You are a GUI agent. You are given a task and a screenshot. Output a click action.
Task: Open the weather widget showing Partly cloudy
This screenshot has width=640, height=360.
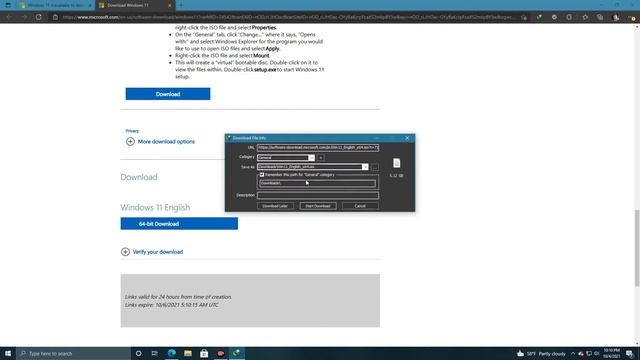(x=541, y=353)
